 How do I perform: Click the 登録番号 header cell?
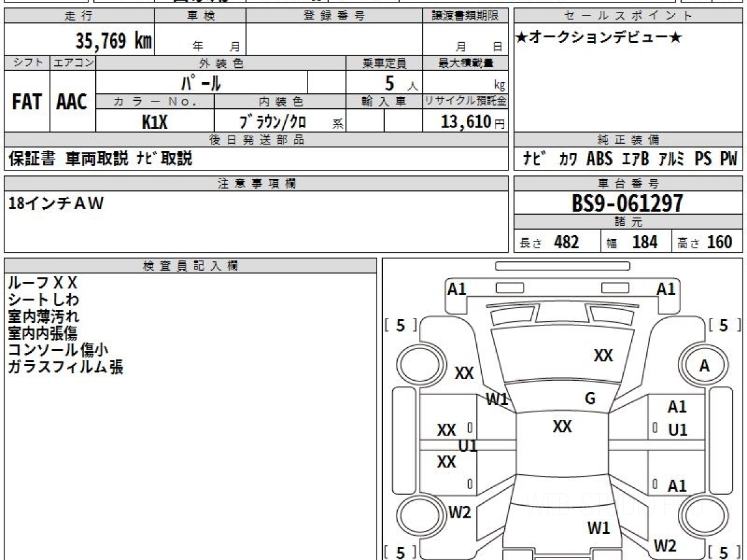pos(334,16)
